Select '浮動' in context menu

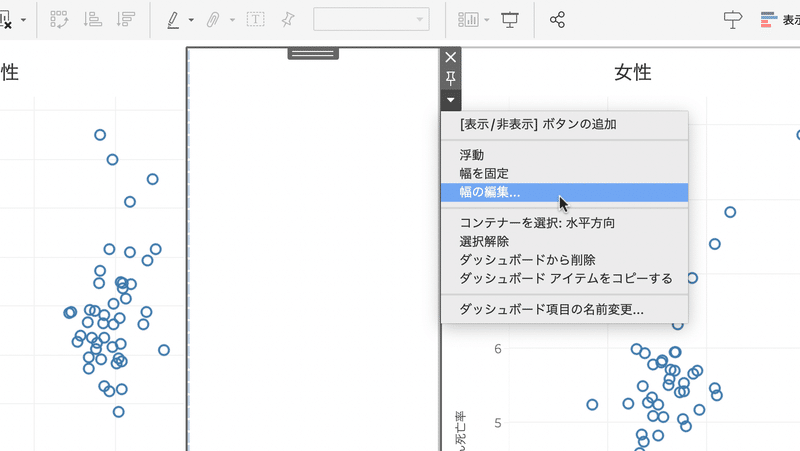point(564,155)
